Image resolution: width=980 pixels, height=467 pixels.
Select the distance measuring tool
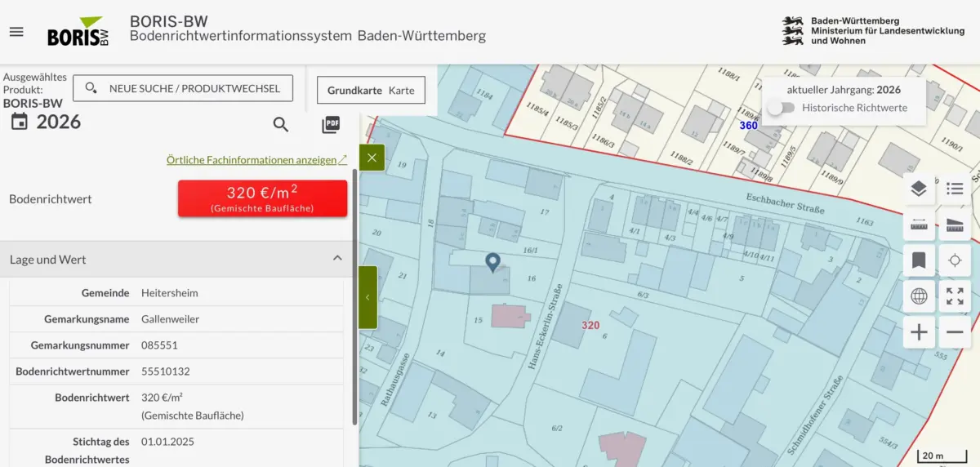tap(919, 225)
